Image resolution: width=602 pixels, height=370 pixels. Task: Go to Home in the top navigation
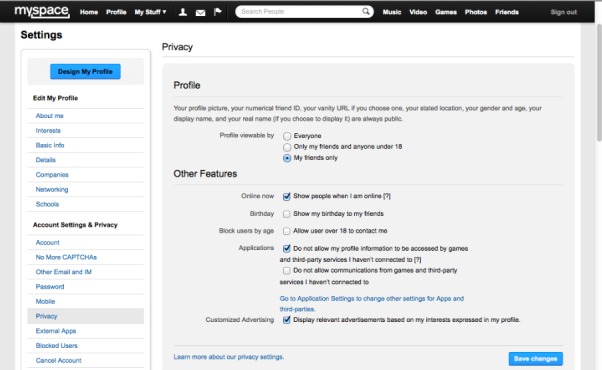tap(89, 12)
